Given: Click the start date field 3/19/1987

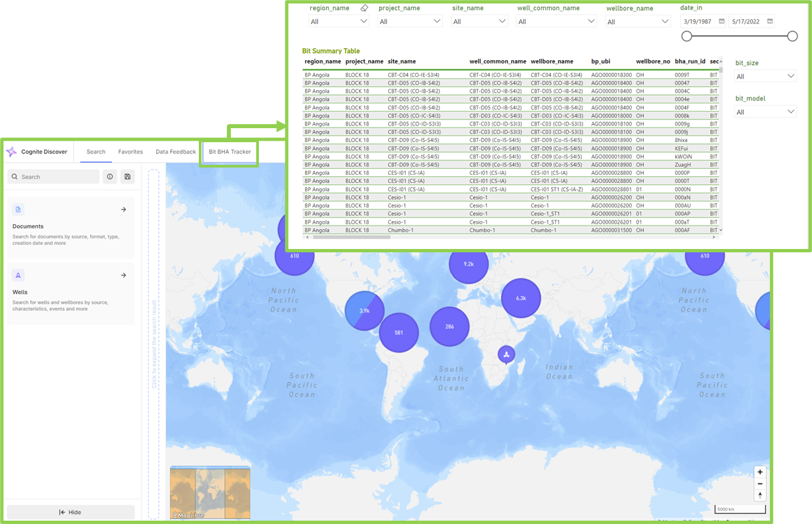Looking at the screenshot, I should pyautogui.click(x=703, y=21).
